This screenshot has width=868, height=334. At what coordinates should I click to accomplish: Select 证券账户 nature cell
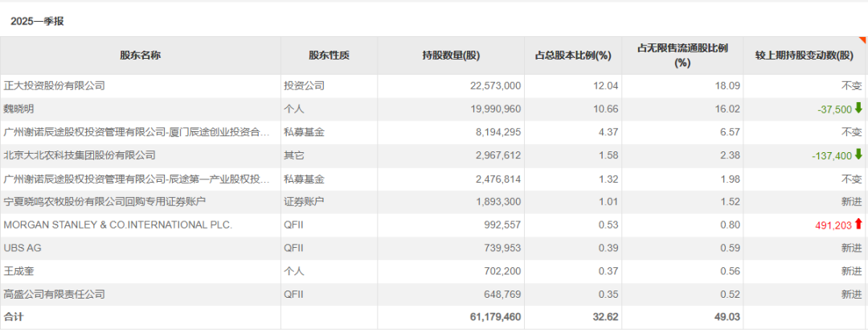[304, 202]
